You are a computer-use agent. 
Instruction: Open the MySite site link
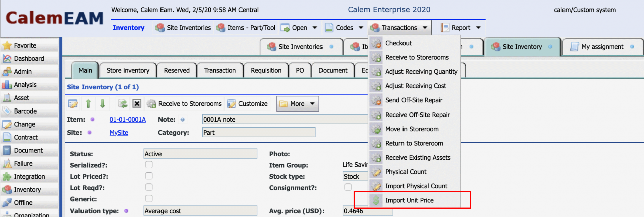tap(119, 133)
